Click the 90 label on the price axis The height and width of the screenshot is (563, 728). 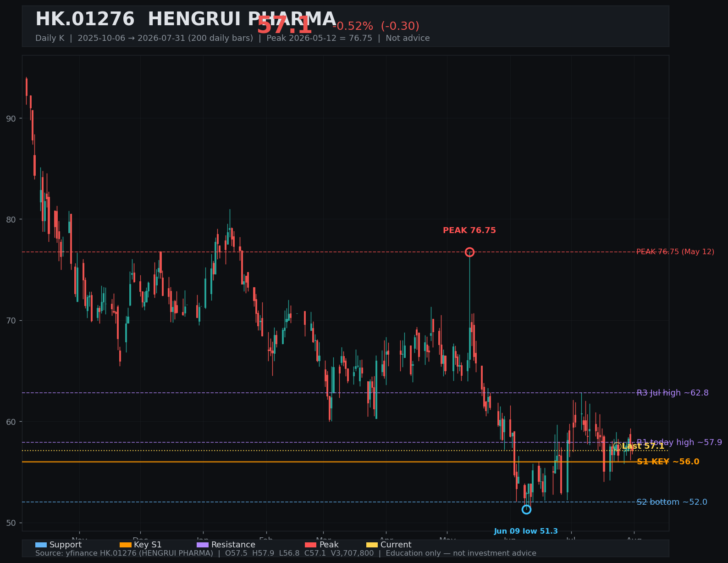click(x=11, y=118)
